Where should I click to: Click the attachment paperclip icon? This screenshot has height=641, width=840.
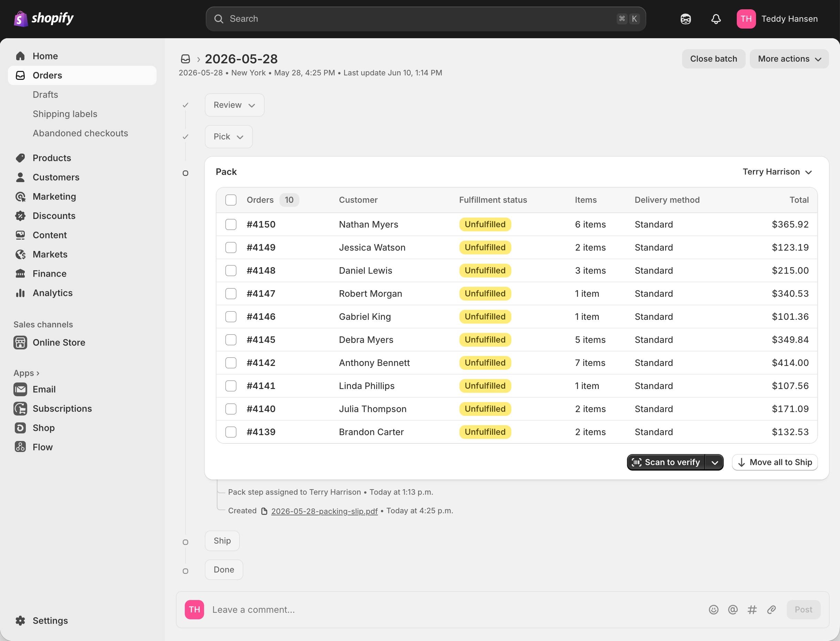click(772, 609)
